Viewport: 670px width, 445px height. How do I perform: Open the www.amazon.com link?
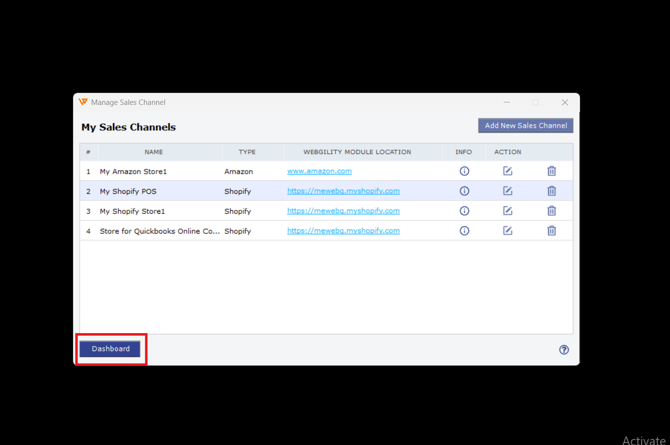(x=319, y=171)
